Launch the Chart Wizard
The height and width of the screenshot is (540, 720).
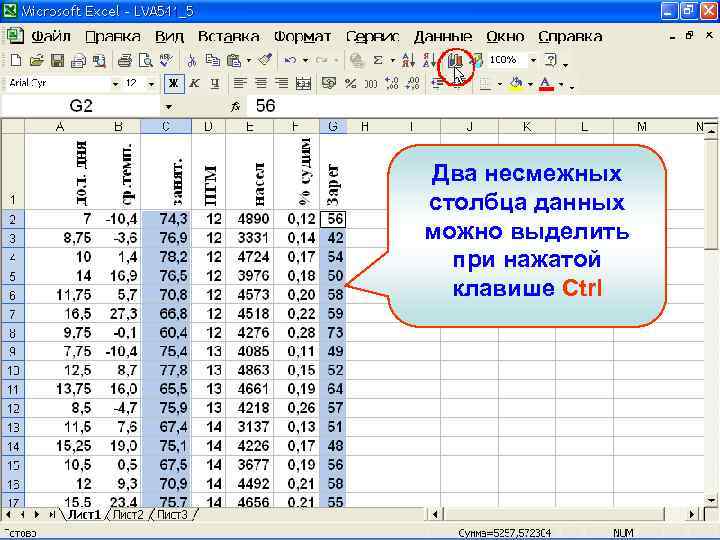coord(455,61)
